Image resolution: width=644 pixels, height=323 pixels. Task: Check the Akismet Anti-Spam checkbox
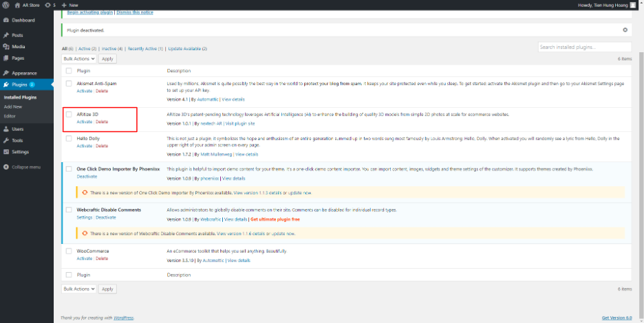click(x=69, y=83)
